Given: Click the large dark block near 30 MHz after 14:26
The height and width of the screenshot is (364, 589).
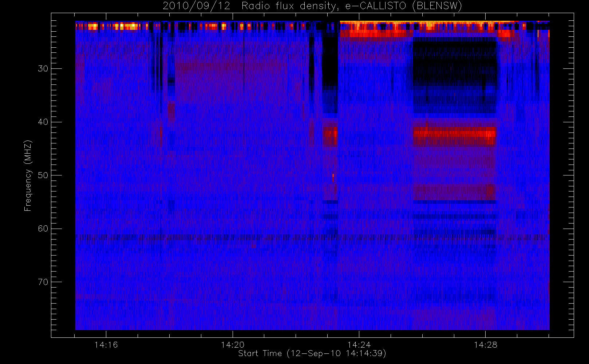Looking at the screenshot, I should [x=455, y=64].
